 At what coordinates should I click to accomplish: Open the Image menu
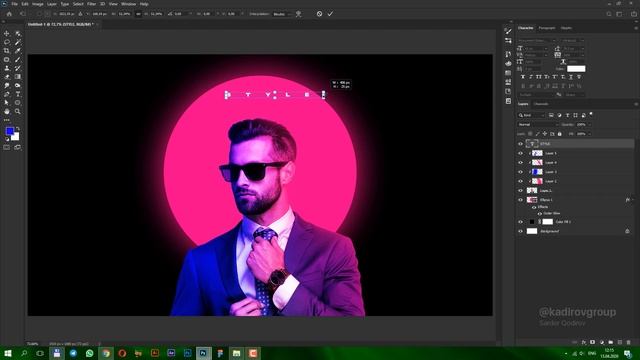tap(38, 4)
